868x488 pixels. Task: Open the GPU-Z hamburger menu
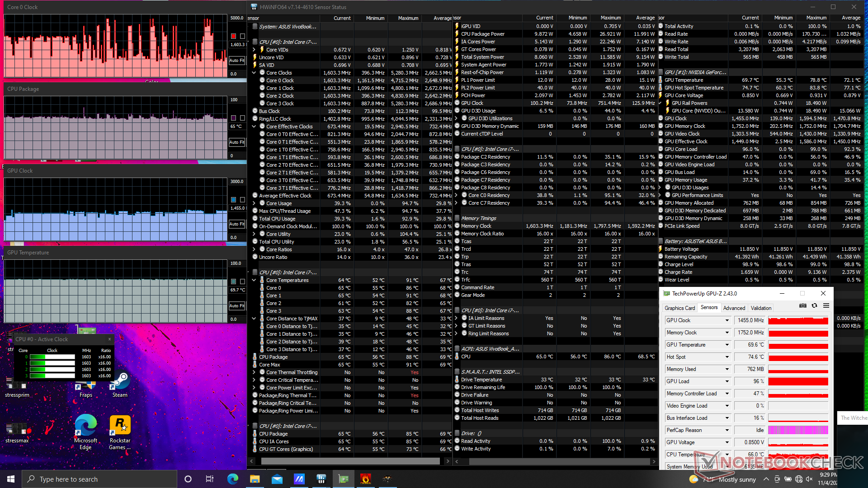[x=826, y=306]
